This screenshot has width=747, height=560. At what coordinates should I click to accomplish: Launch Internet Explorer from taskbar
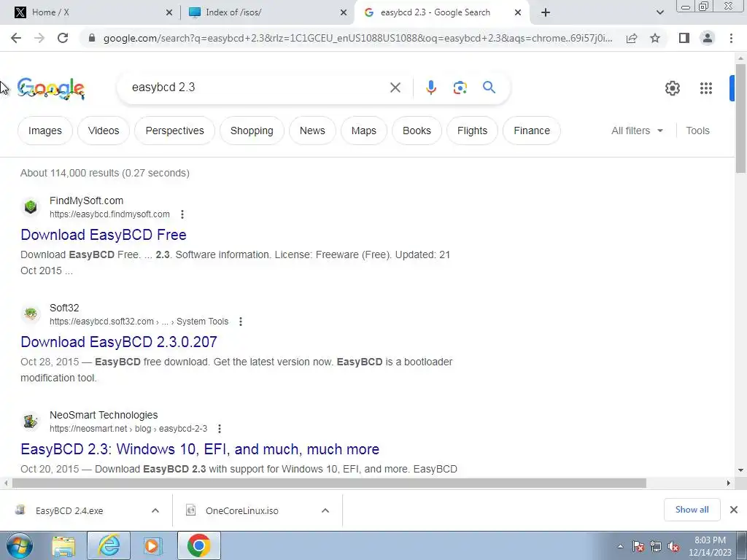point(109,545)
